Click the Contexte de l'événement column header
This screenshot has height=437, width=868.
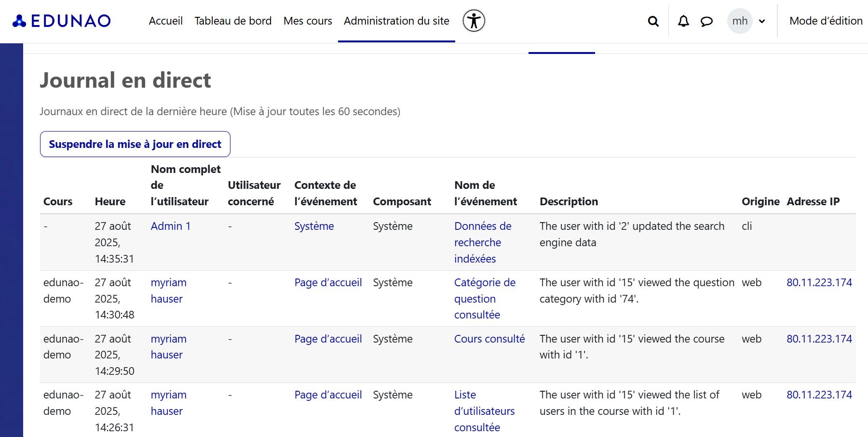(x=325, y=193)
